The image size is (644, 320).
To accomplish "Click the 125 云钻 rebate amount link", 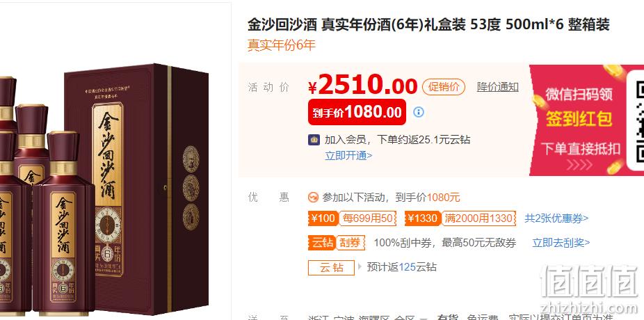I will coord(407,267).
